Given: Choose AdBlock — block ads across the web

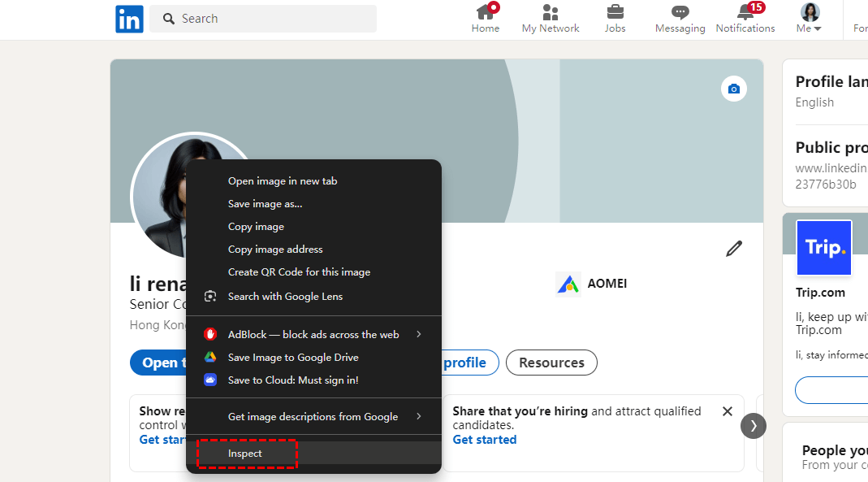Looking at the screenshot, I should [x=313, y=334].
